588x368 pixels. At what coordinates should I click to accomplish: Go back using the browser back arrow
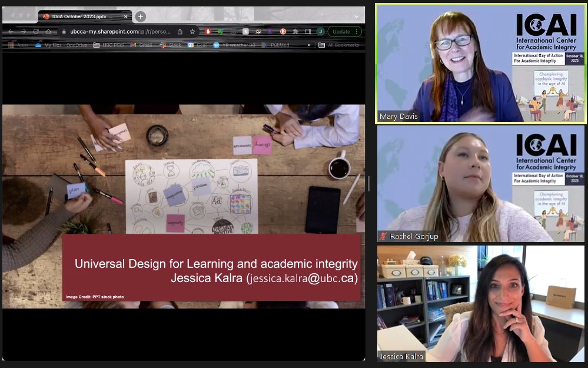coord(11,32)
